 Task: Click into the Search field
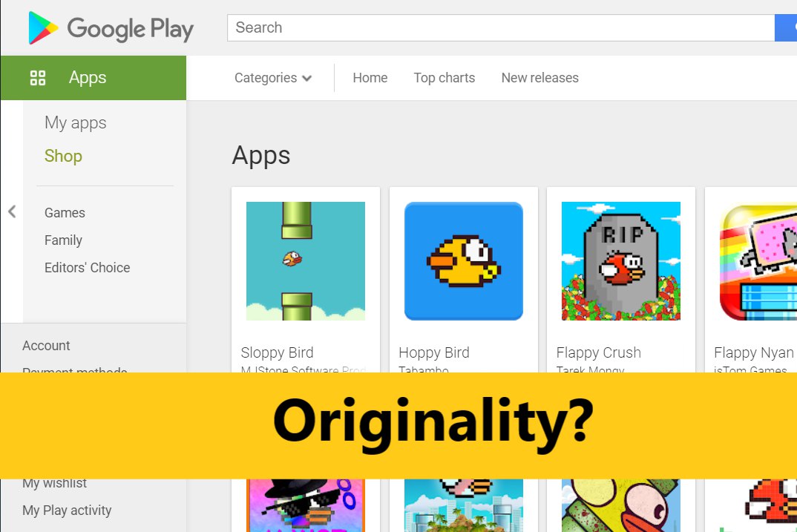[x=501, y=28]
